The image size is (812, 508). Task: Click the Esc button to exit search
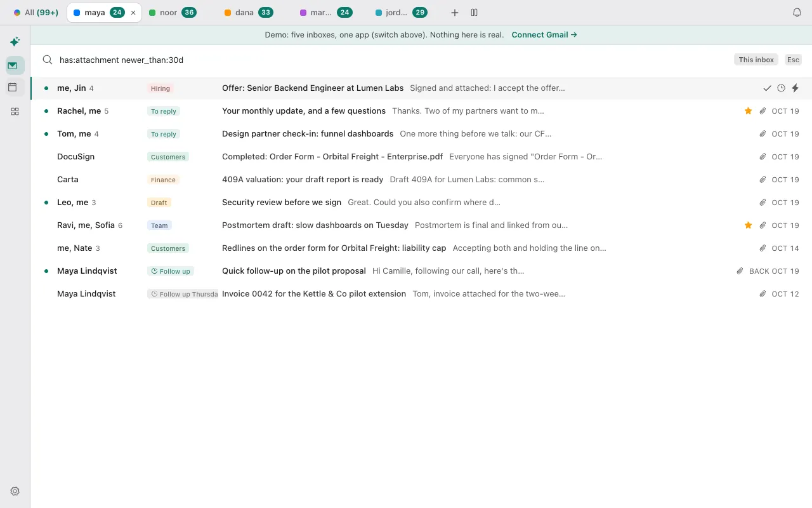tap(793, 60)
